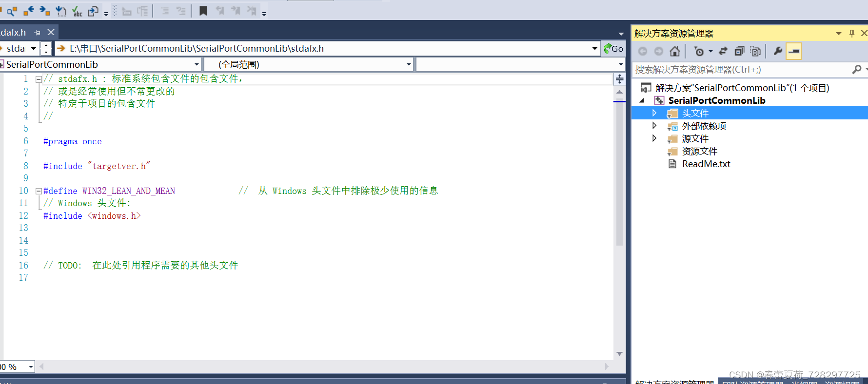Click the horizontal scrollbar left arrow
Screen dimensions: 868x384
click(41, 366)
